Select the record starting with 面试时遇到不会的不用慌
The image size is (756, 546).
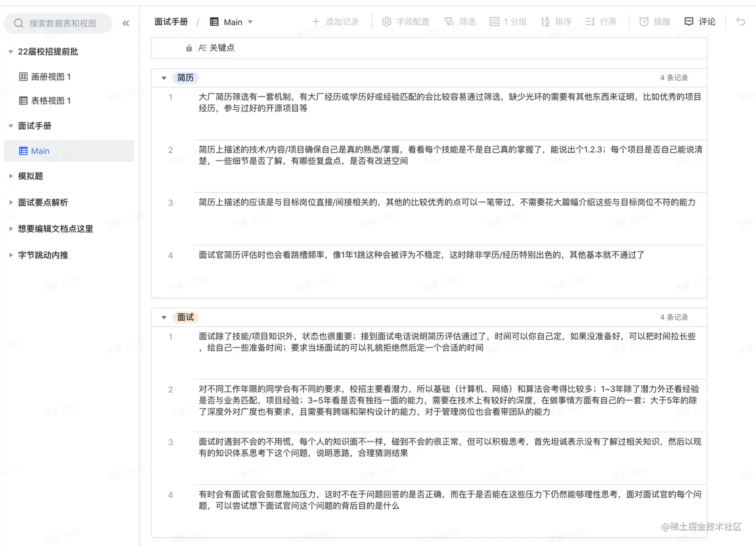pyautogui.click(x=429, y=458)
